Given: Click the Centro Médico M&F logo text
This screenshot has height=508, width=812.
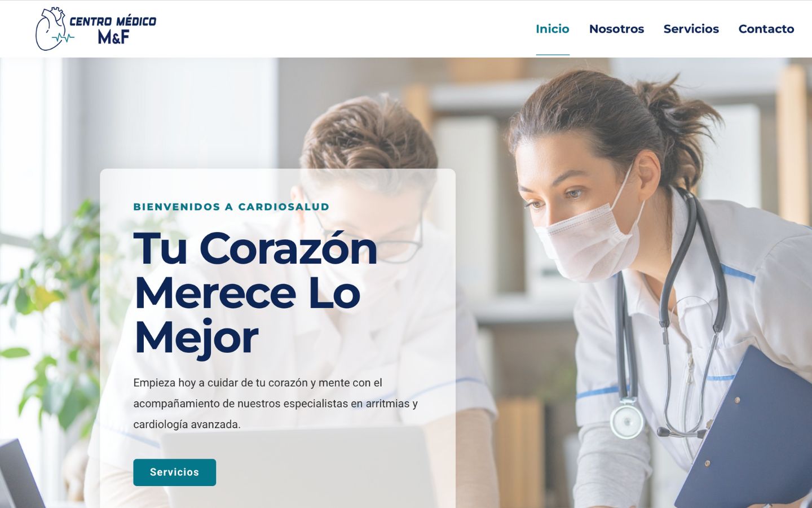Looking at the screenshot, I should 113,29.
